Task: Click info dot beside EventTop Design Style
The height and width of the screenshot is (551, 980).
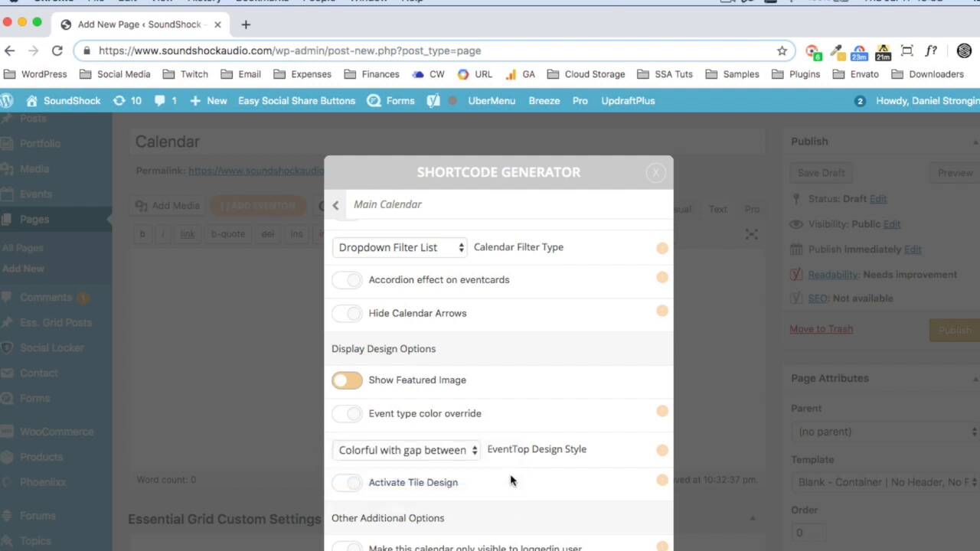Action: click(x=662, y=450)
